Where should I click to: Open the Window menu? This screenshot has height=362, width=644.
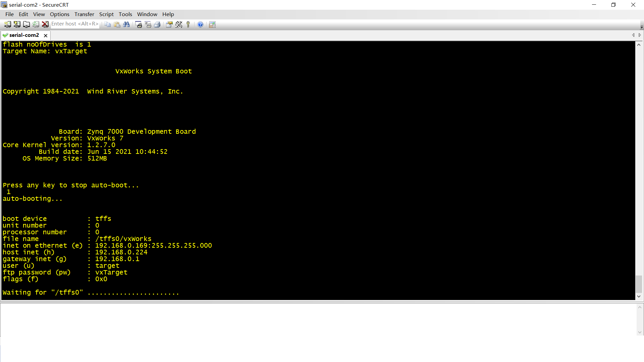[147, 14]
